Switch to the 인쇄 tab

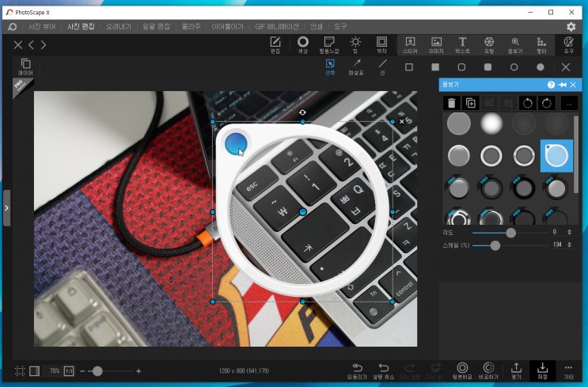tap(316, 27)
